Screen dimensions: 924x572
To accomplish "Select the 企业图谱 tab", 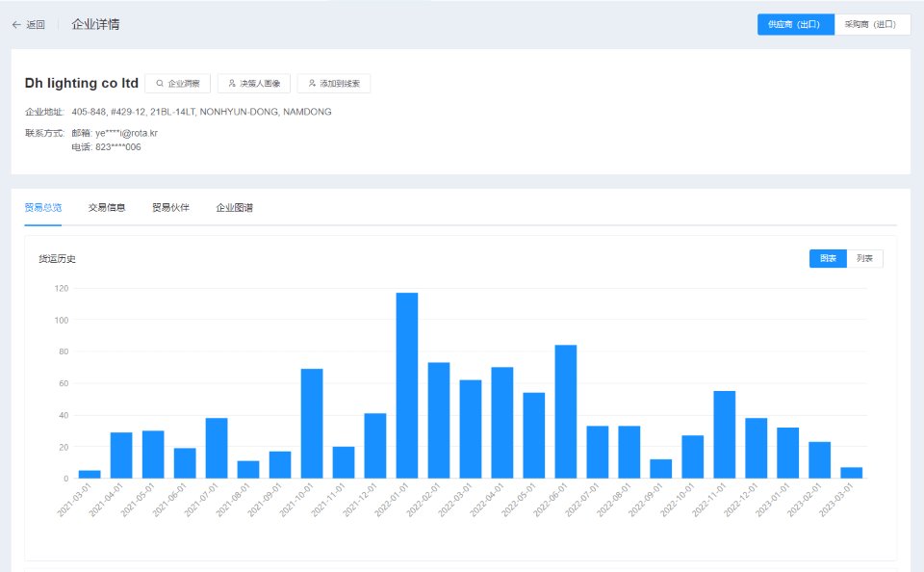I will pyautogui.click(x=235, y=207).
